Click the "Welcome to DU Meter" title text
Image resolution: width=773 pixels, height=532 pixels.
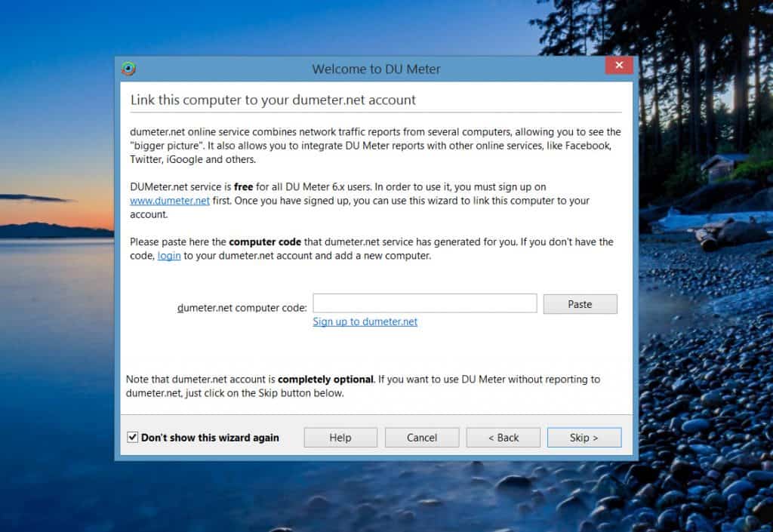tap(376, 69)
